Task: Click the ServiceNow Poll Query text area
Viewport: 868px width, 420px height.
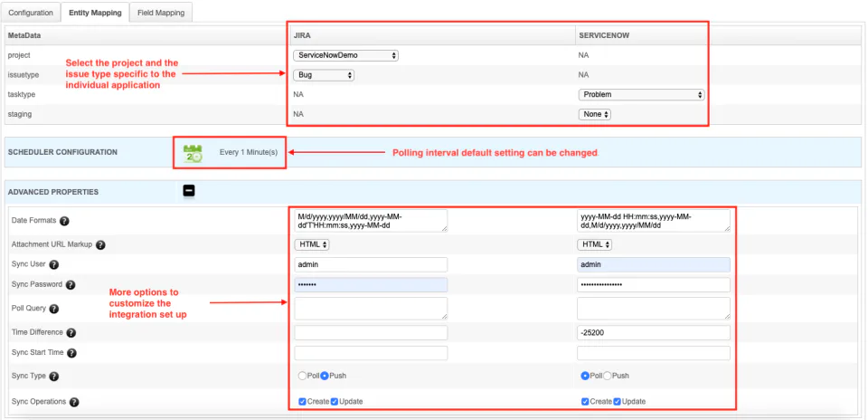Action: coord(654,308)
